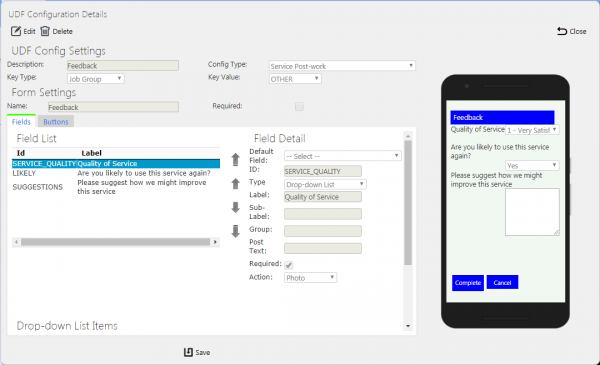600x365 pixels.
Task: Move field to bottom with last down arrow
Action: point(235,231)
